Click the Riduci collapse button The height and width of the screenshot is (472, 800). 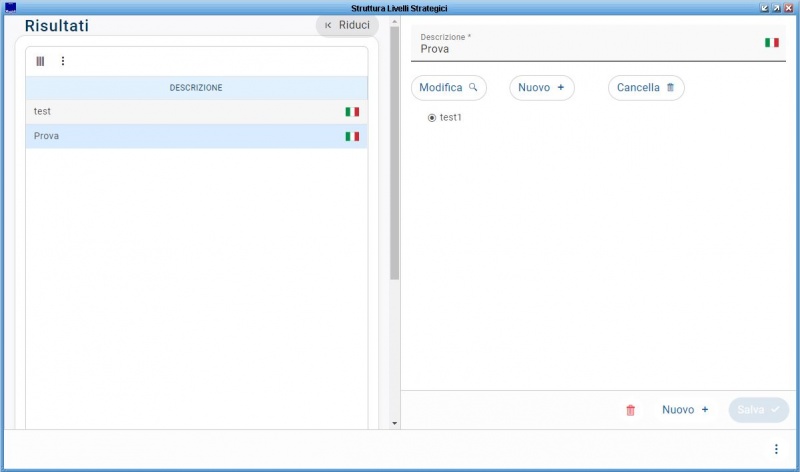point(347,25)
